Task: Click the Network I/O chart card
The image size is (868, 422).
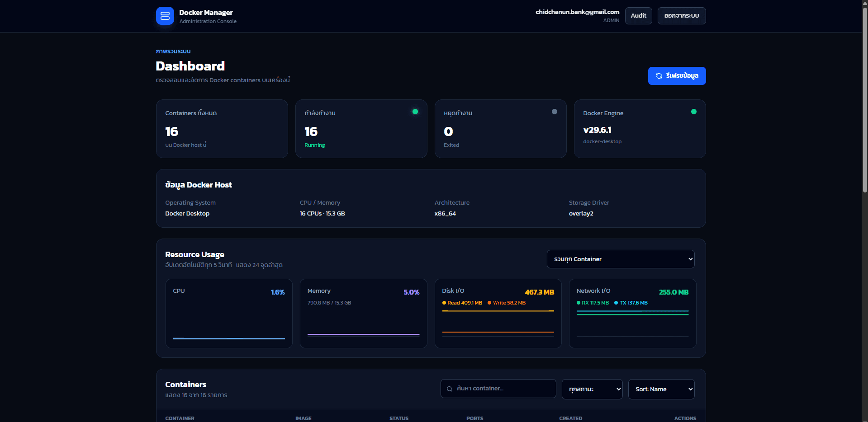Action: click(632, 314)
